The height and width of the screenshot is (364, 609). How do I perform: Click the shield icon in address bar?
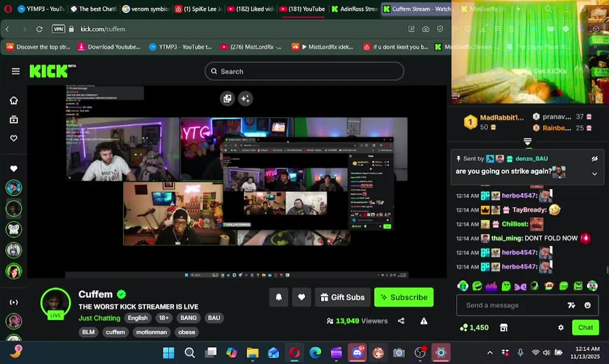(x=440, y=29)
